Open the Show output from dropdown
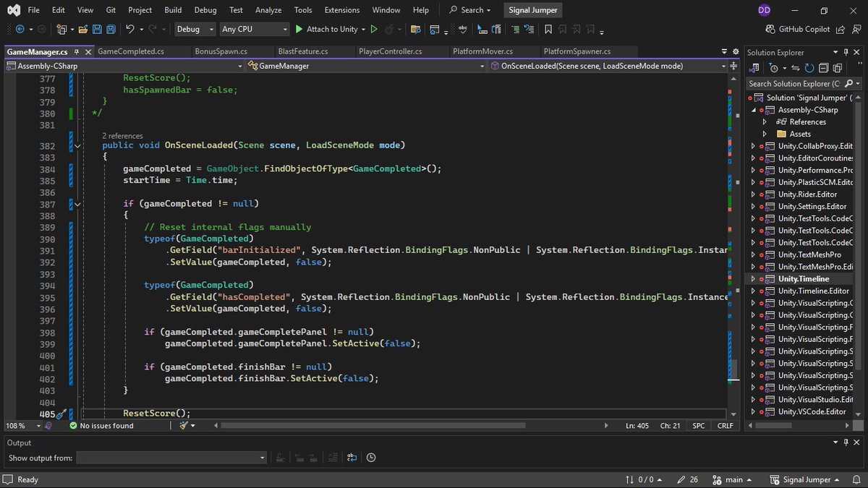 point(171,458)
